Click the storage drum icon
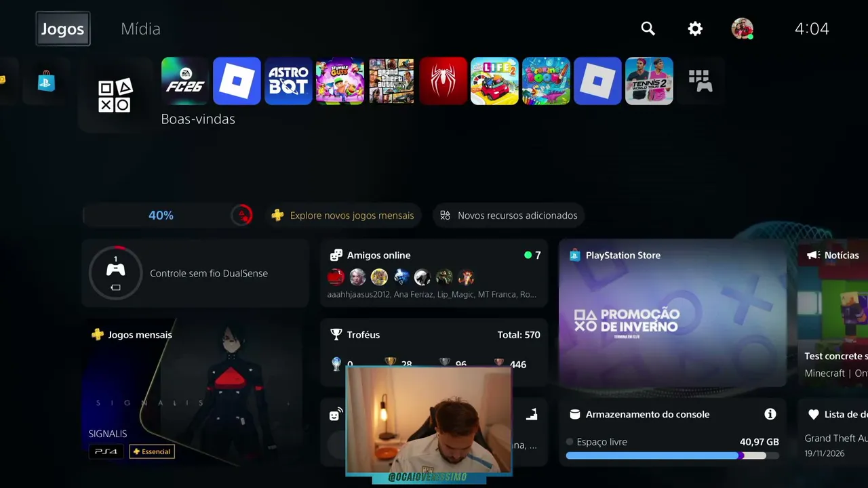The image size is (868, 488). 574,414
